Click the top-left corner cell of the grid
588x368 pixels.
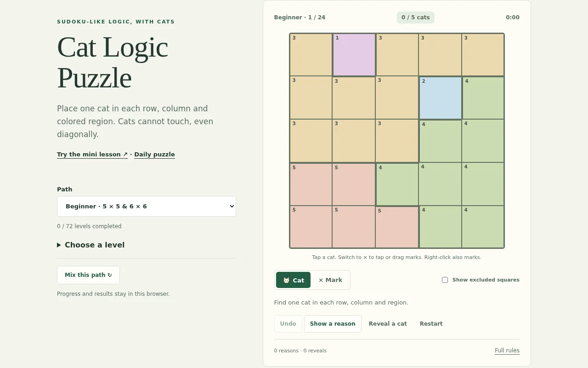tap(311, 55)
